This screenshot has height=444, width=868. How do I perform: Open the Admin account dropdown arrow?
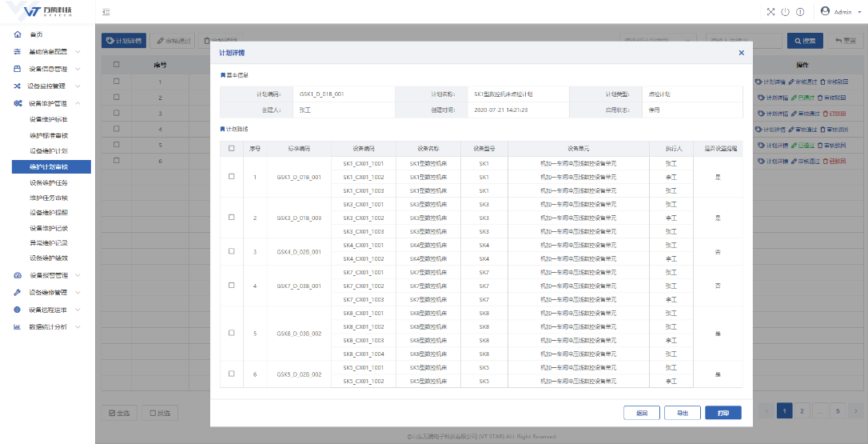pos(858,12)
